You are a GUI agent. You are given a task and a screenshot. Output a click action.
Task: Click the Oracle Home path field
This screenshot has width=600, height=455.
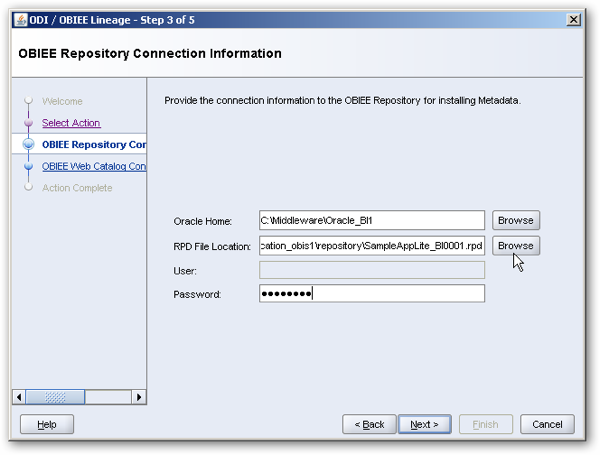coord(372,220)
